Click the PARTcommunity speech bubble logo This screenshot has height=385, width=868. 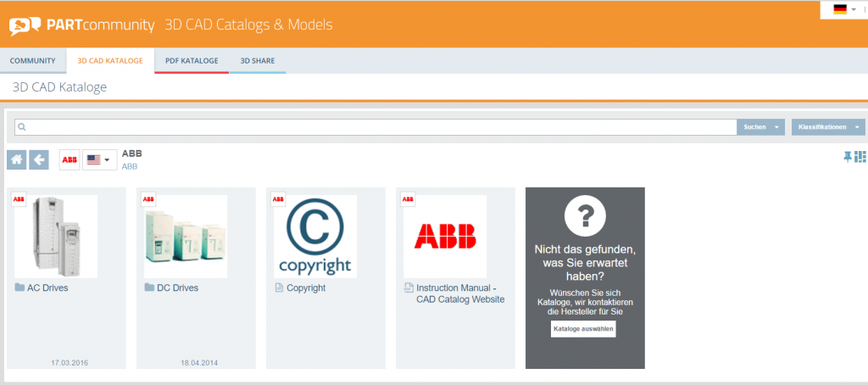pyautogui.click(x=25, y=25)
